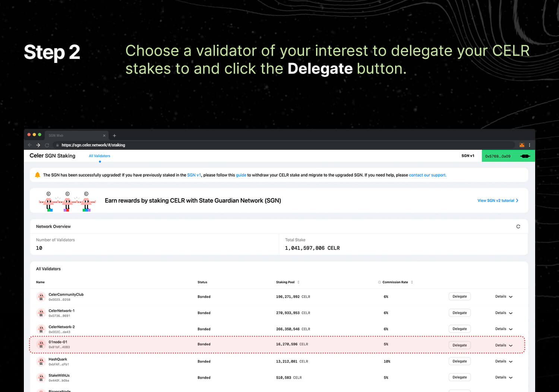The width and height of the screenshot is (559, 392).
Task: Click the Commission Rate info icon
Action: (379, 282)
